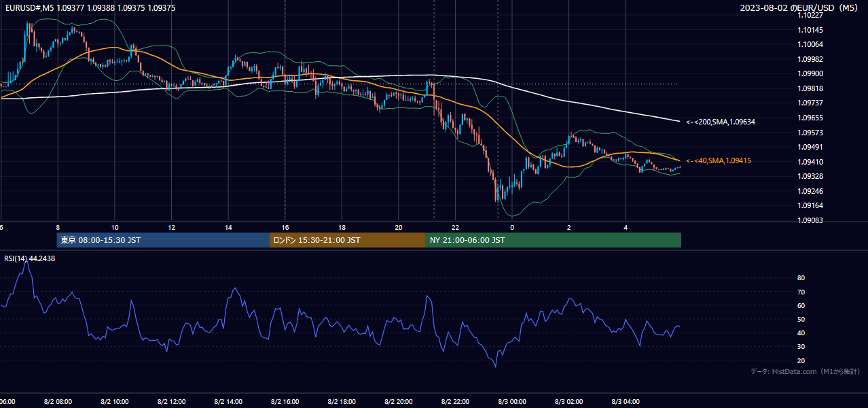Click the Tokyo 08:00-15:30 JST session bar
This screenshot has width=868, height=408.
(x=164, y=240)
